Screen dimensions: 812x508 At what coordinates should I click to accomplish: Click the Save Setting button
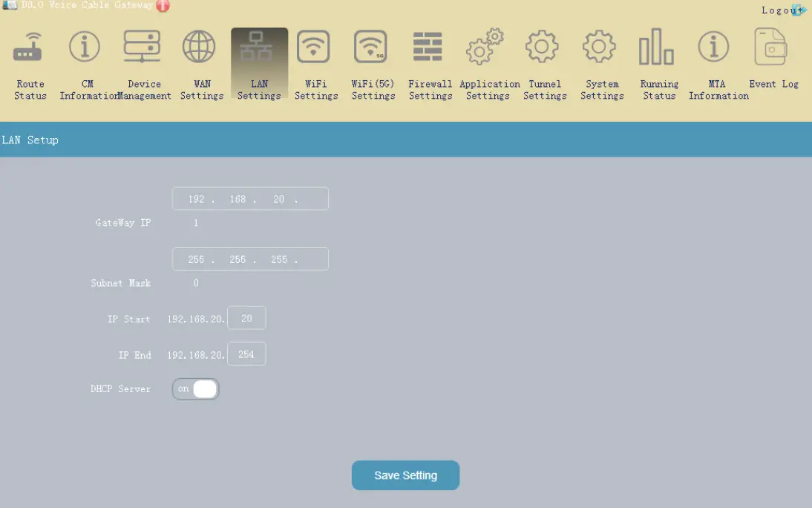(405, 475)
